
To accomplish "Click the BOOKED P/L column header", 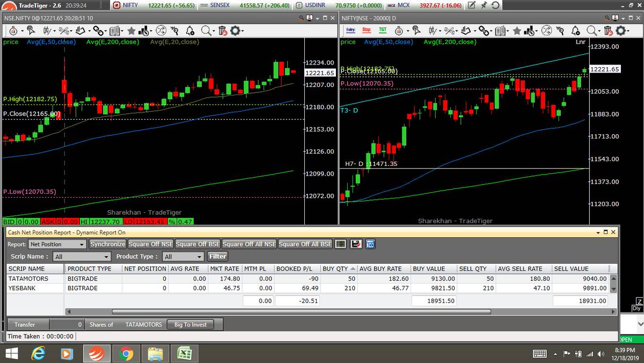I will (x=297, y=268).
